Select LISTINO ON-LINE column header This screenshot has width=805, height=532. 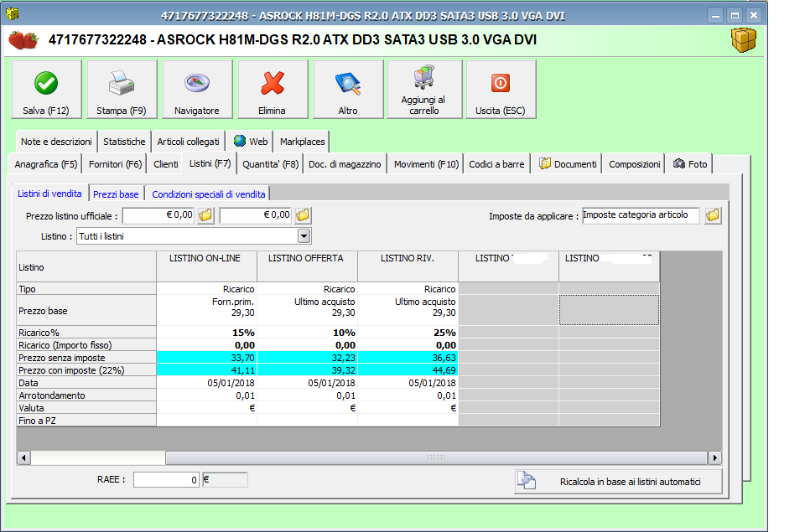click(x=206, y=266)
